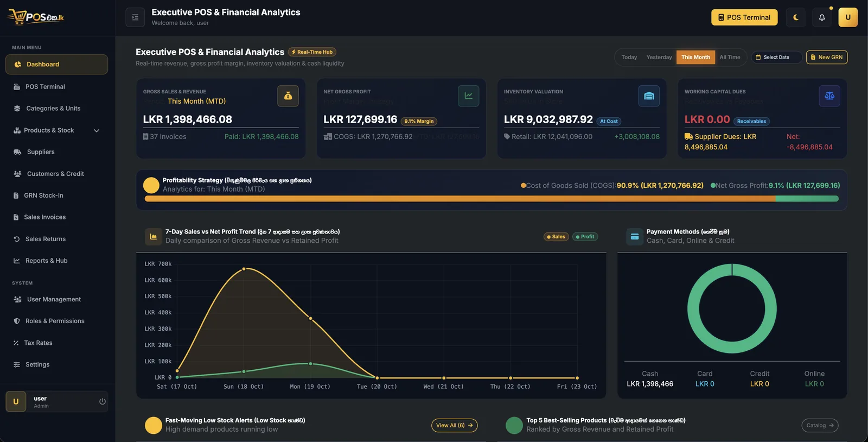
Task: Toggle dark mode moon icon
Action: (796, 17)
